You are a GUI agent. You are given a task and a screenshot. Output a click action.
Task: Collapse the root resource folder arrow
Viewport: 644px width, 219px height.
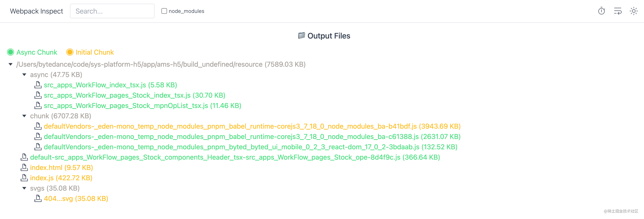click(11, 64)
